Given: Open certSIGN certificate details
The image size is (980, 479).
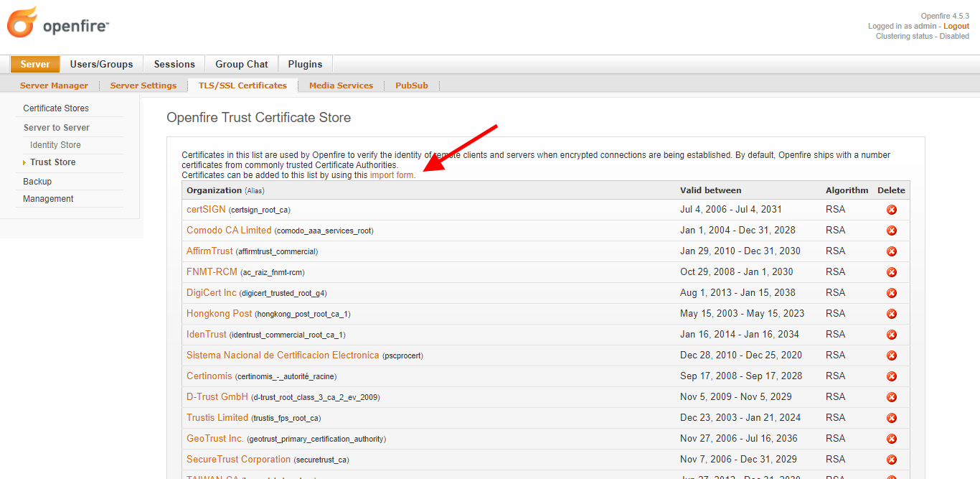Looking at the screenshot, I should [x=206, y=210].
